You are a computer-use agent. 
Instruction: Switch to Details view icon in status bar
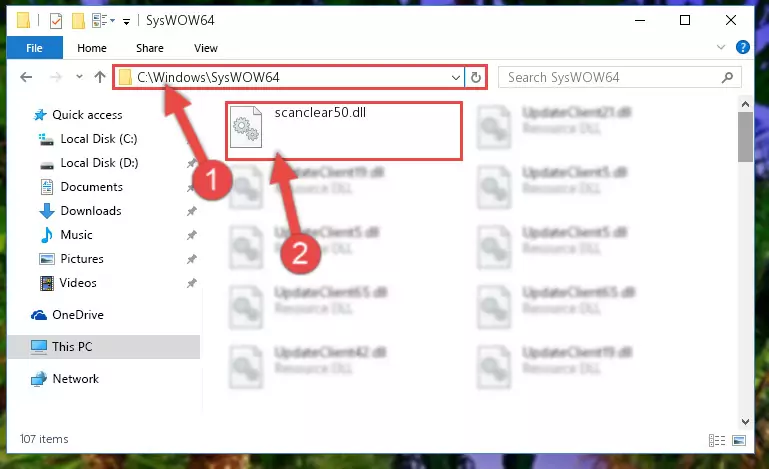(x=717, y=441)
